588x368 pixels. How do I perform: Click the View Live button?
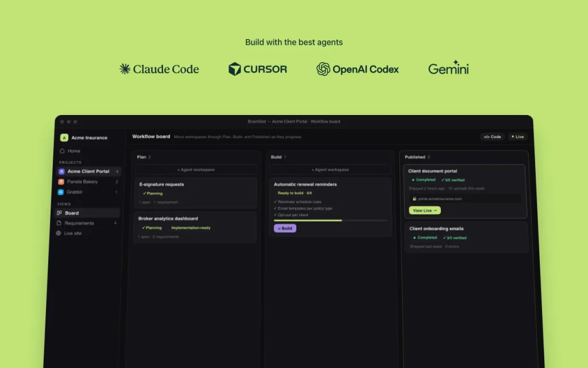pyautogui.click(x=424, y=210)
